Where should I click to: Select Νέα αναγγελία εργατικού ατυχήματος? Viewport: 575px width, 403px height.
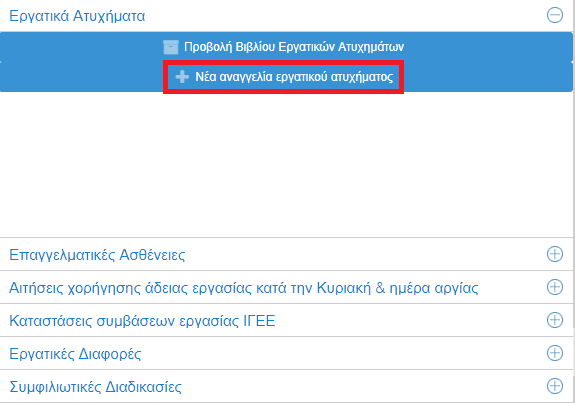[294, 77]
